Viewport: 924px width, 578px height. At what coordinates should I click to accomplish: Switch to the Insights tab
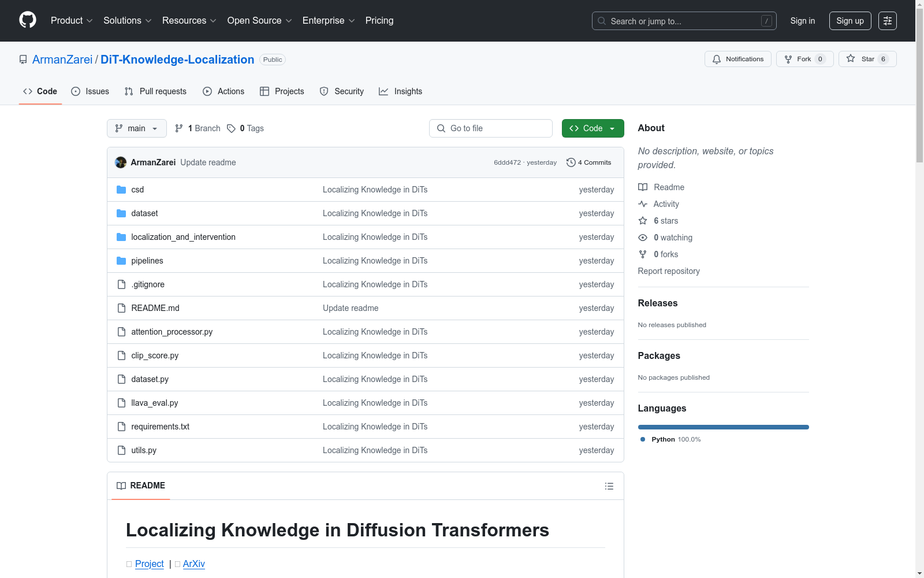pyautogui.click(x=401, y=91)
